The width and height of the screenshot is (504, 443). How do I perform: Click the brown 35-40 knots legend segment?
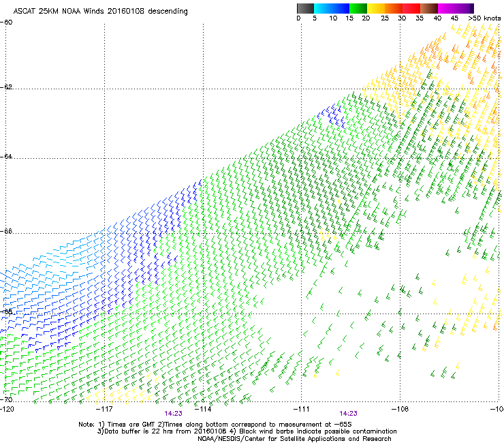pos(429,8)
